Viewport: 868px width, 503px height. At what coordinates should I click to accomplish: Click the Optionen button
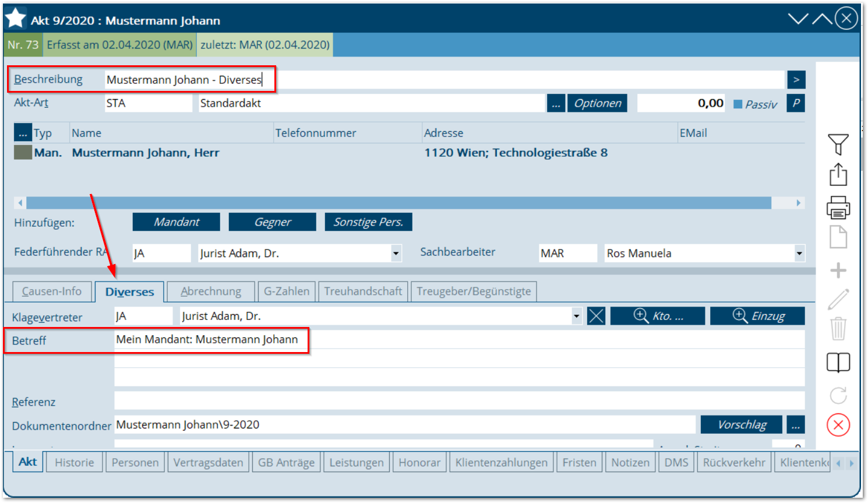[598, 104]
